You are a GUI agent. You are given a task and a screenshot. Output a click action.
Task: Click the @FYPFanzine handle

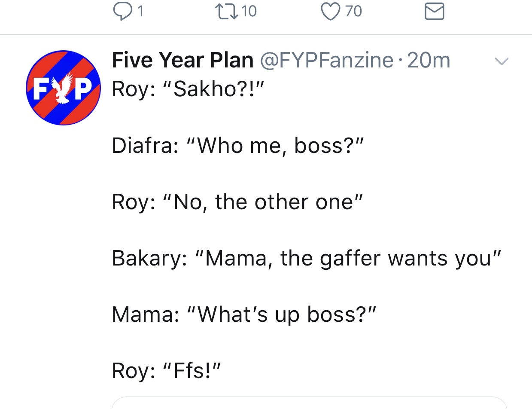pos(326,60)
